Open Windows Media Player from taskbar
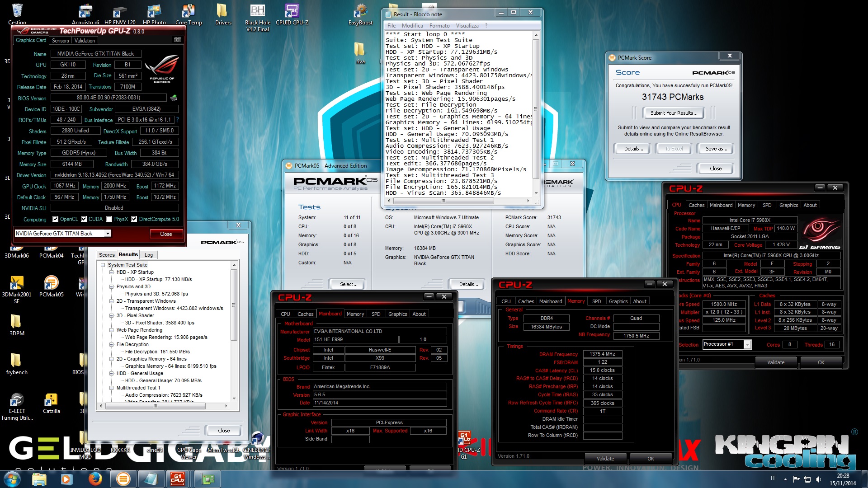 tap(67, 479)
